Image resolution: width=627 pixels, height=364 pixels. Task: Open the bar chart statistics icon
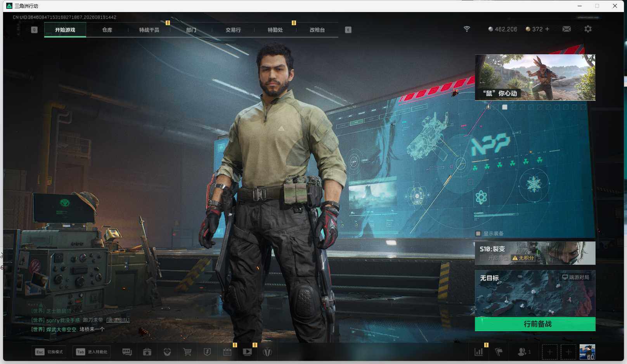point(479,352)
